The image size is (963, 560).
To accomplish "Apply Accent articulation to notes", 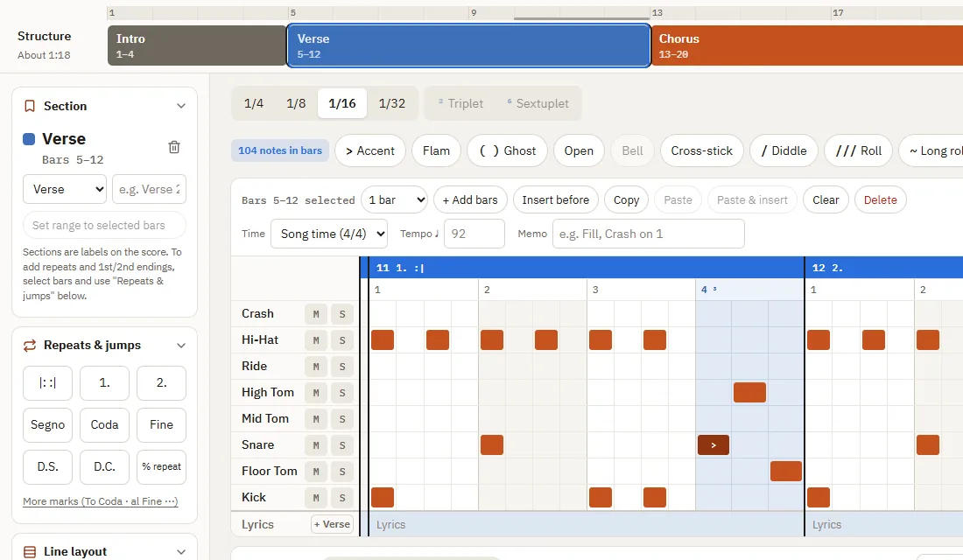I will click(x=369, y=151).
